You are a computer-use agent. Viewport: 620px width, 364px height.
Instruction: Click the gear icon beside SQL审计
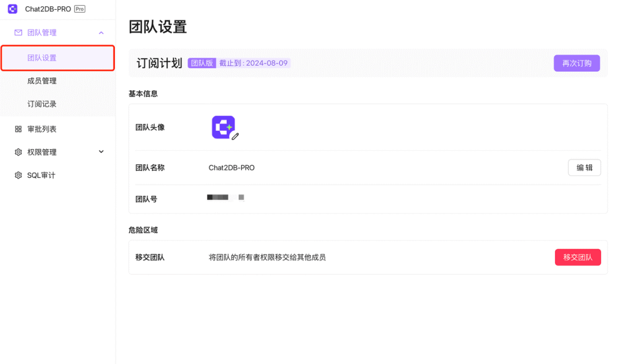coord(18,175)
